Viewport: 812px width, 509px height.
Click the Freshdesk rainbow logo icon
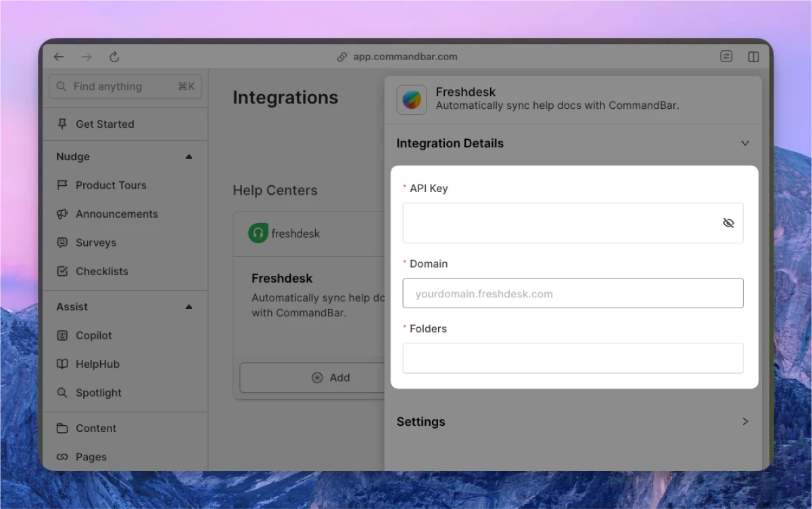pos(411,100)
